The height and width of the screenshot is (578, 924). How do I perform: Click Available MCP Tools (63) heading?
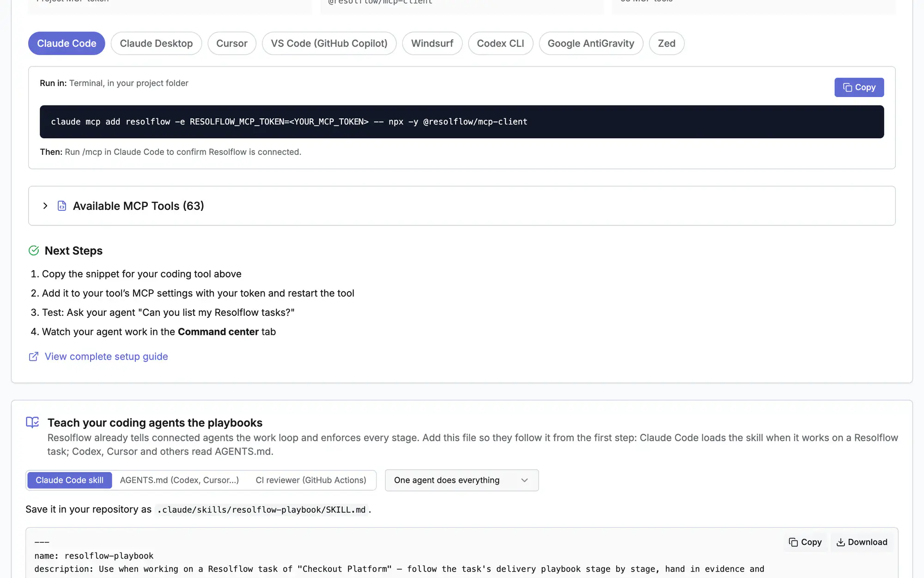[139, 206]
